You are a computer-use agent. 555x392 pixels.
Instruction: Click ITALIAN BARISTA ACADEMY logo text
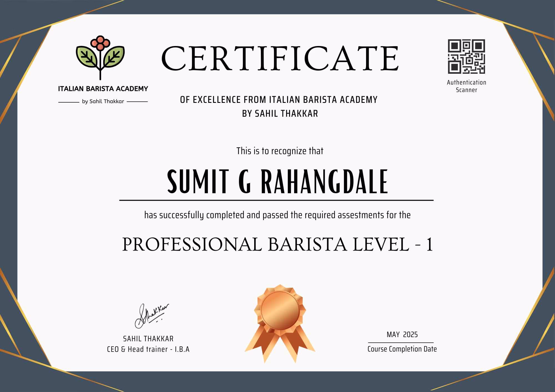click(x=103, y=89)
